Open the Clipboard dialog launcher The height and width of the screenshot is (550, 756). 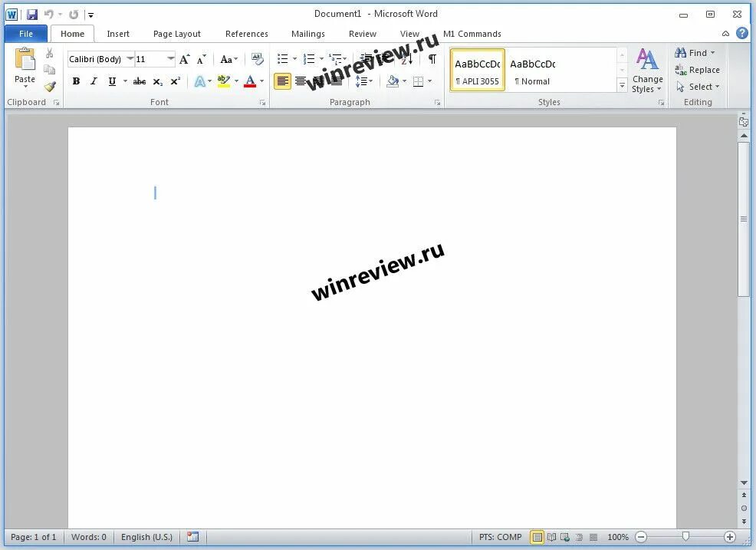[x=57, y=103]
